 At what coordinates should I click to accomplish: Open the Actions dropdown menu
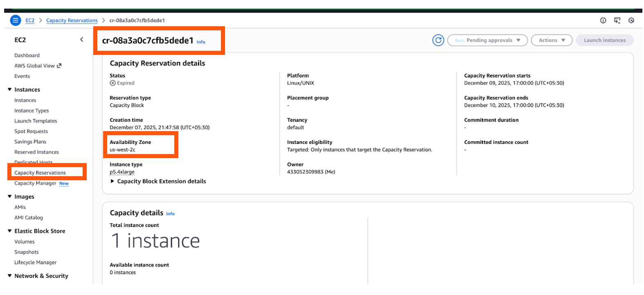point(552,40)
